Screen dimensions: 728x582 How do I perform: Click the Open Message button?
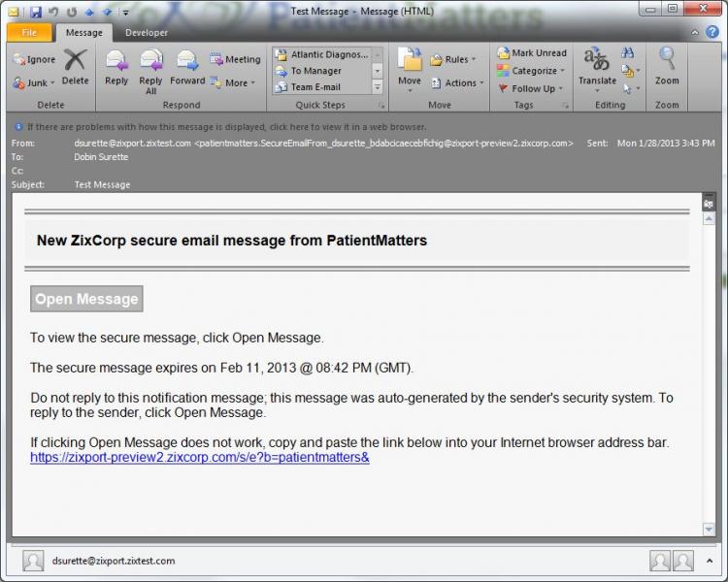point(86,299)
